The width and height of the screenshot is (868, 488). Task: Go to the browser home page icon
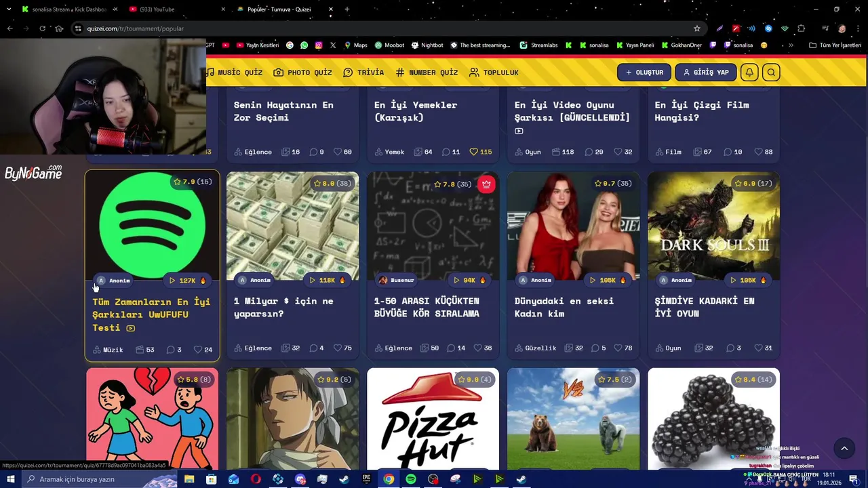pos(59,28)
